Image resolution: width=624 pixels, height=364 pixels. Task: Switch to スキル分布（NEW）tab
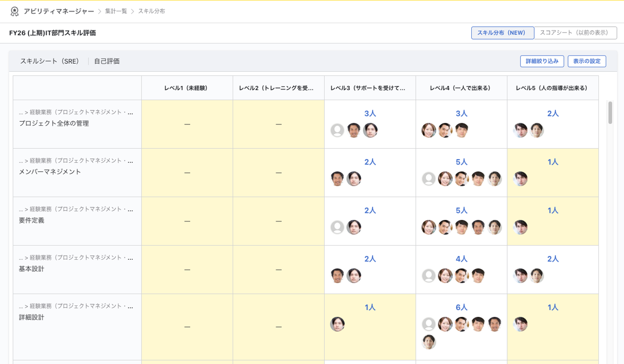pyautogui.click(x=503, y=33)
